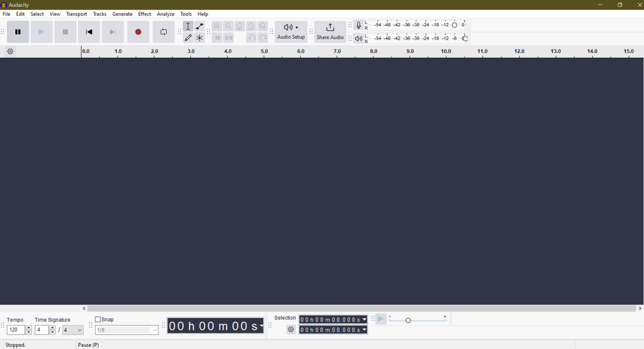Screen dimensions: 644x349
Task: Click the Zoom Out icon
Action: click(228, 26)
